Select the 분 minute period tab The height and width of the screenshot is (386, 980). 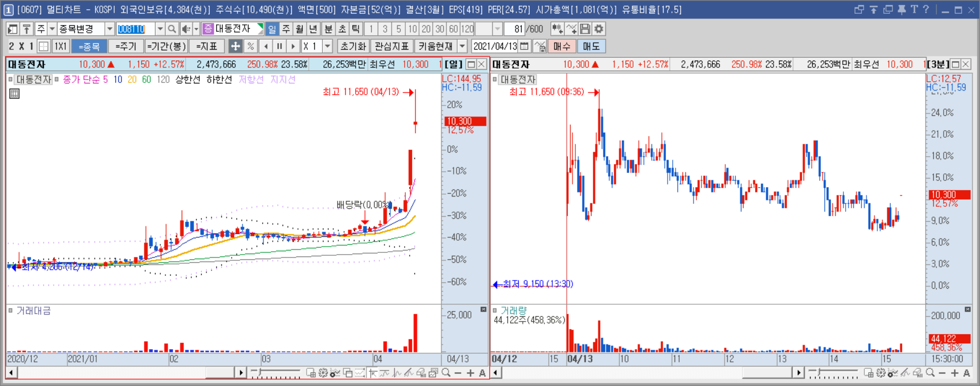click(x=329, y=29)
